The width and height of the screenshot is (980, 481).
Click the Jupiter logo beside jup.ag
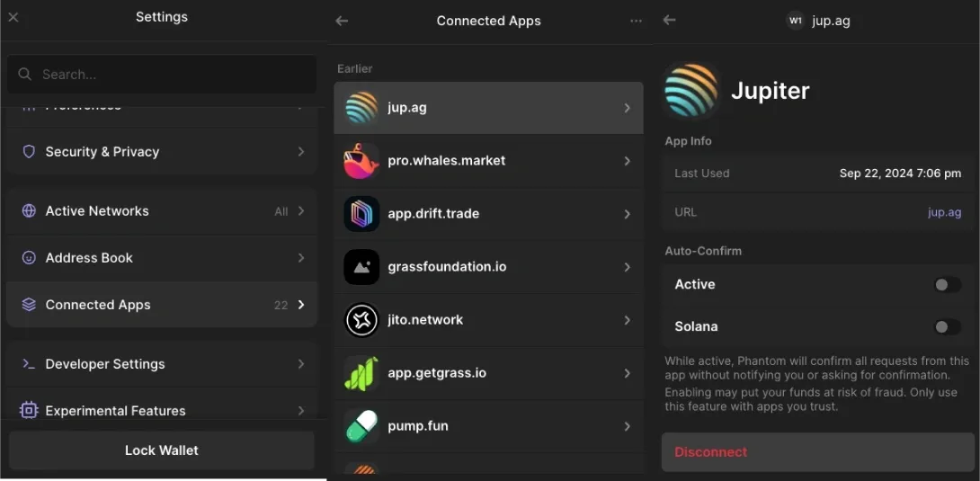click(361, 108)
